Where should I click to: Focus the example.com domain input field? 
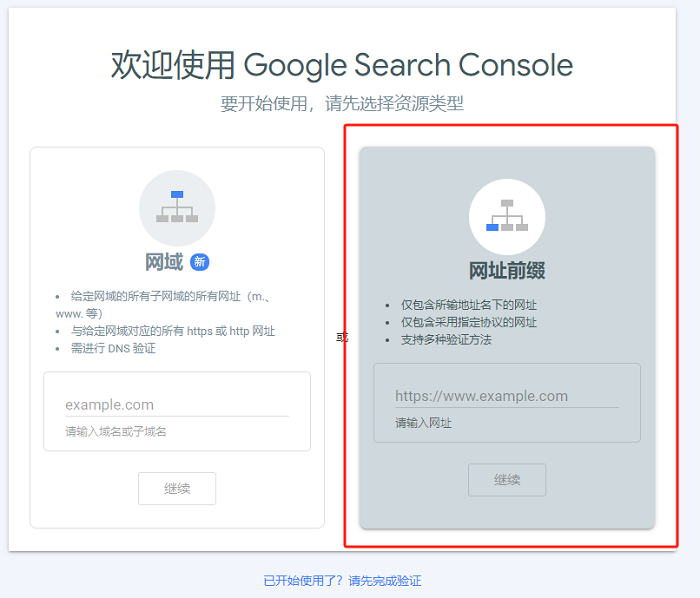[177, 405]
